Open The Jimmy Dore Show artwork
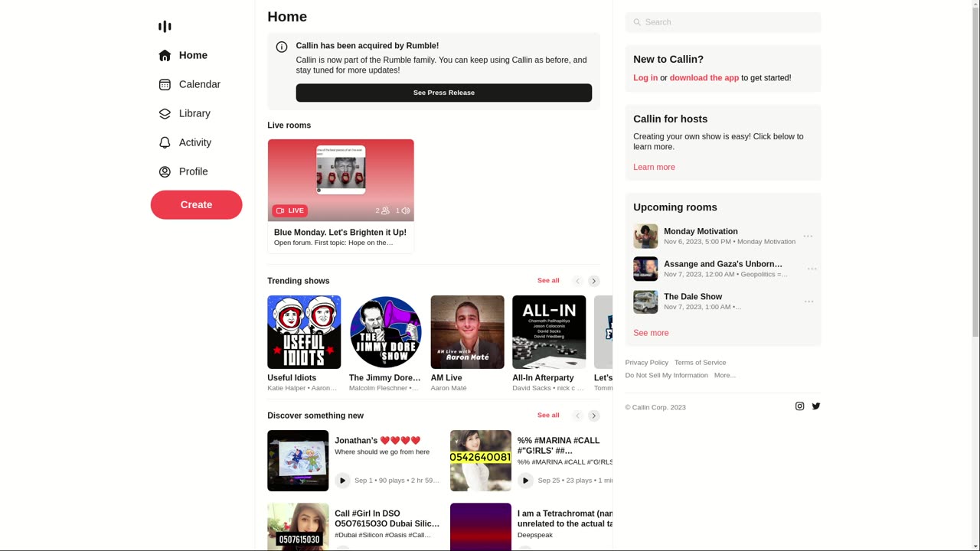Screen dimensions: 980x551 pos(386,332)
